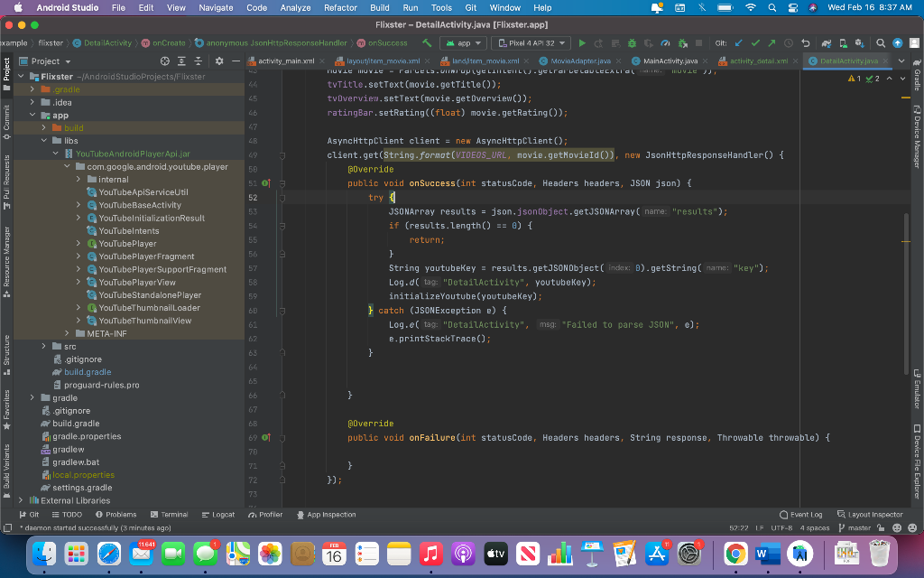The image size is (924, 578).
Task: Hide the Project panel with minus icon
Action: pyautogui.click(x=236, y=61)
